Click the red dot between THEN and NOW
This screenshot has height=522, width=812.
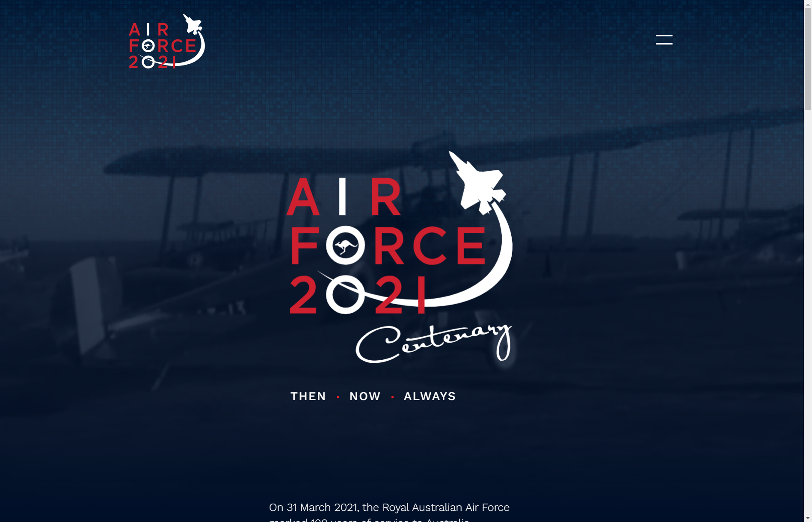pos(338,397)
